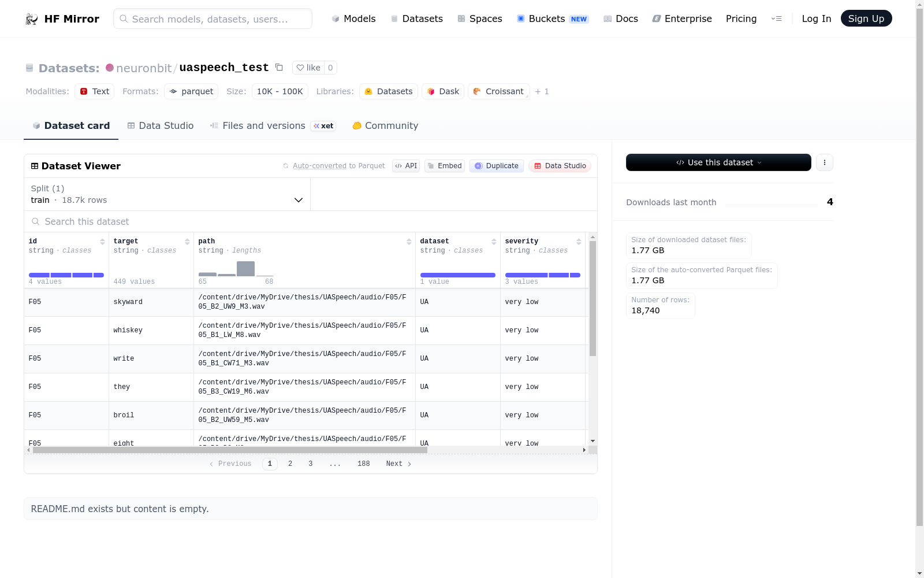The image size is (924, 578).
Task: Open Buckets in the navigation
Action: point(552,18)
